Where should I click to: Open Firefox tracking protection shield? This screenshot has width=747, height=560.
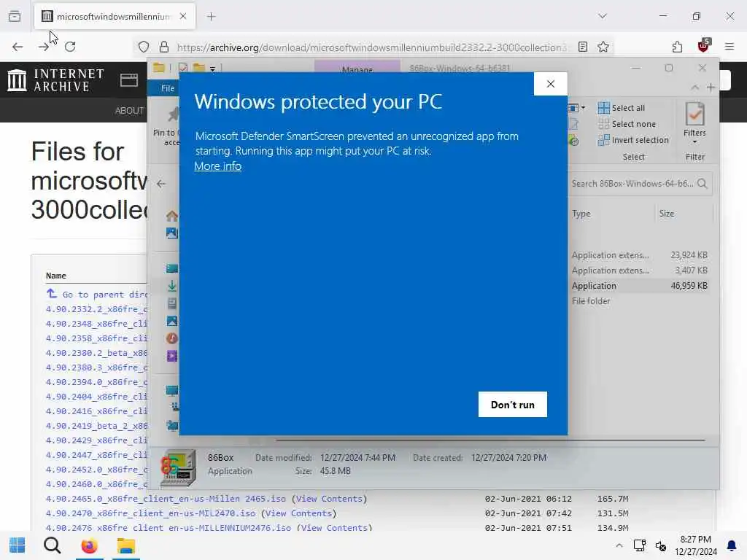[x=144, y=47]
